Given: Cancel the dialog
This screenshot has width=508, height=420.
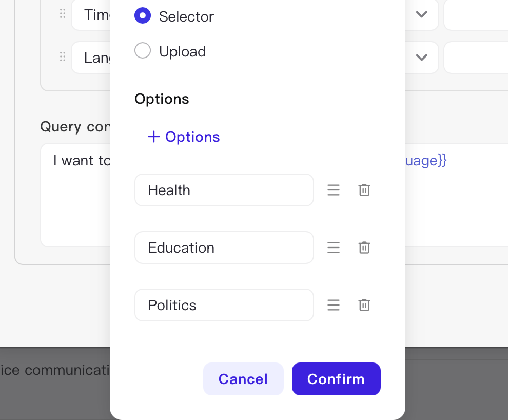Looking at the screenshot, I should (x=243, y=379).
